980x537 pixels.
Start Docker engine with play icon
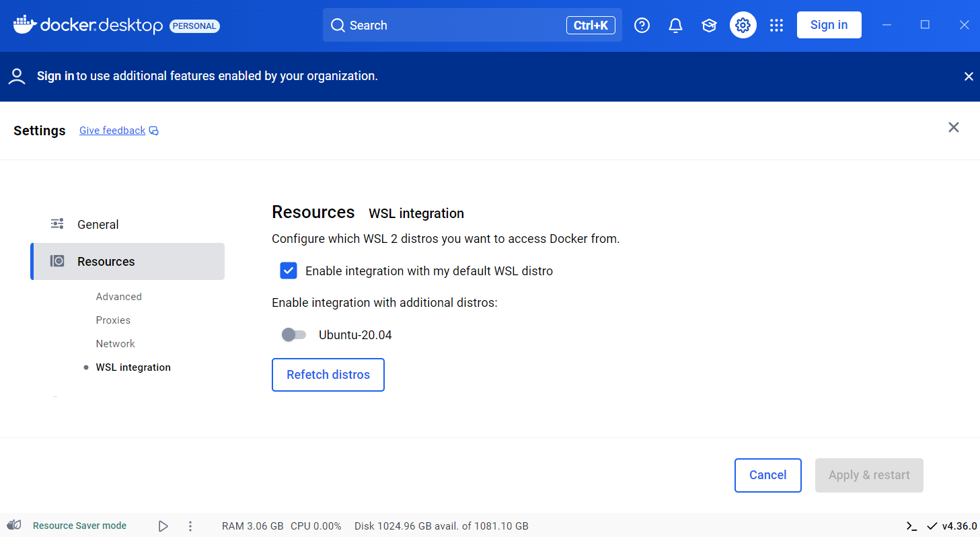163,526
